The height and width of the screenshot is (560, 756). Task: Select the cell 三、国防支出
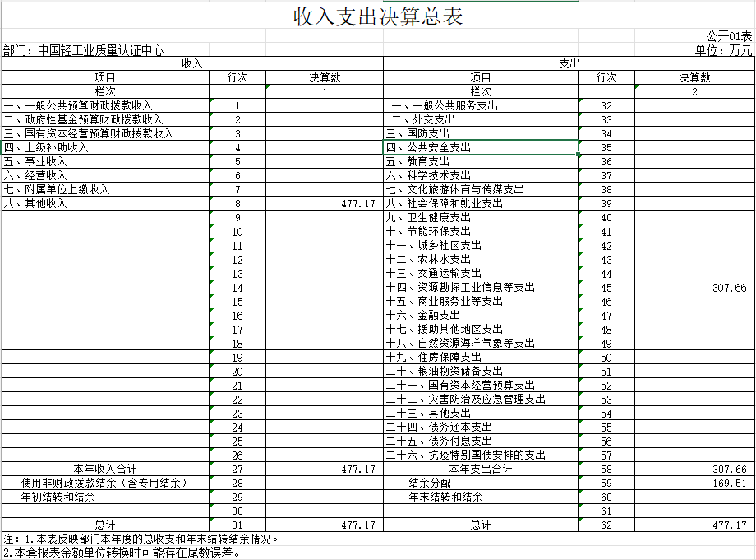481,133
